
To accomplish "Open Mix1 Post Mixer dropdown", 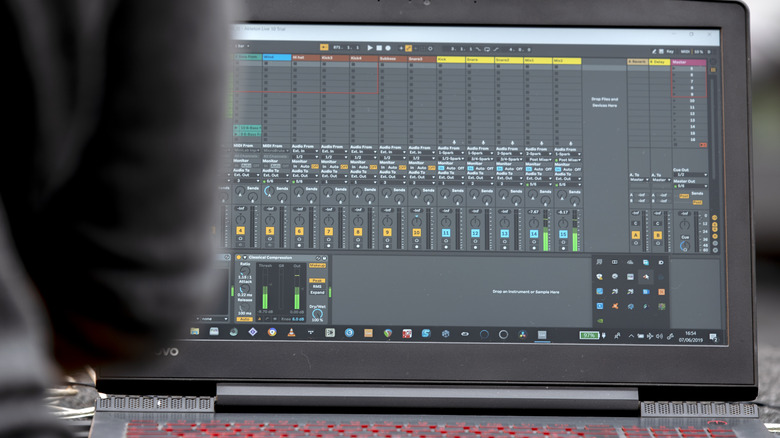I will point(539,159).
